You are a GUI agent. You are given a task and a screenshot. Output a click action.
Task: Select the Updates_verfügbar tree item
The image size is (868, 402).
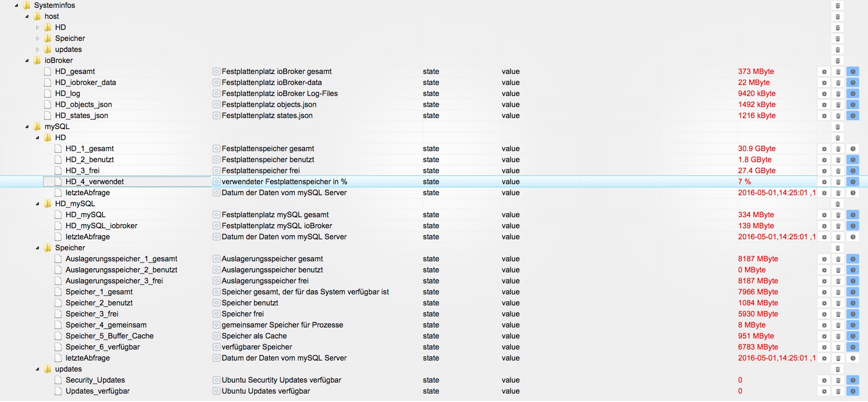tap(98, 391)
